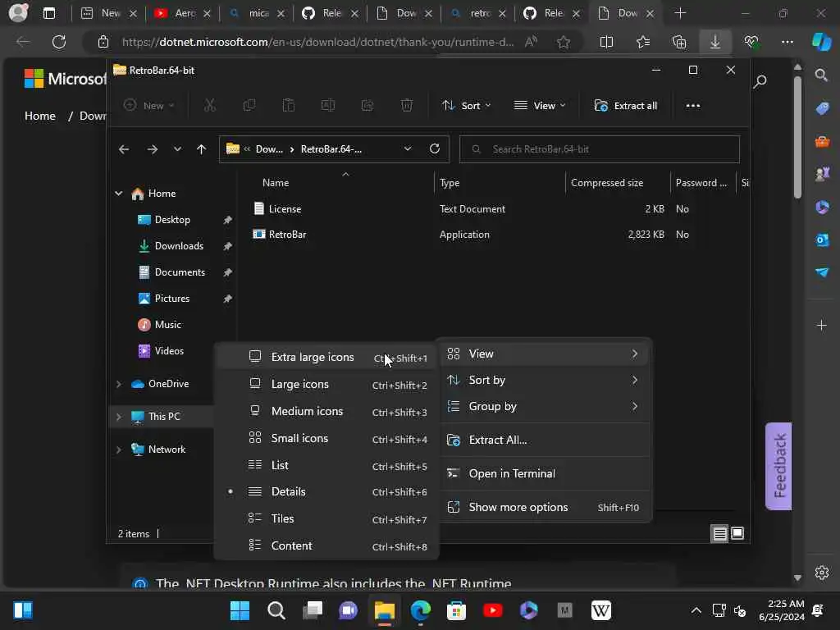
Task: Open Microsoft Store from taskbar
Action: click(456, 610)
